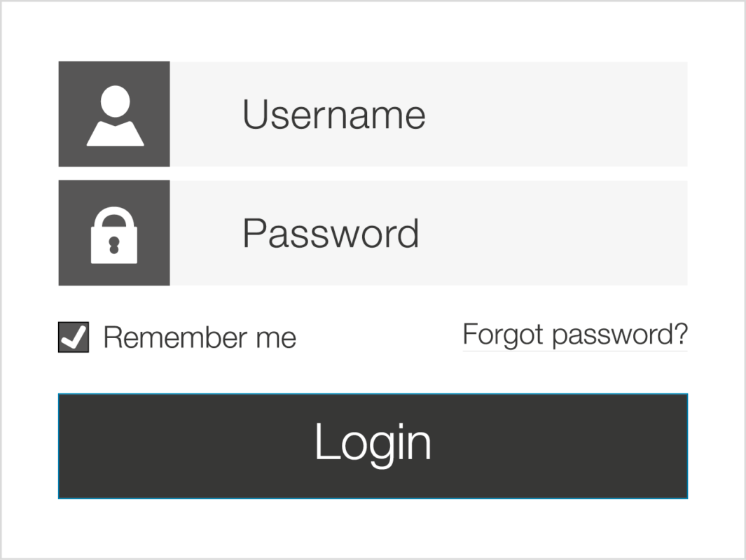Click the padlock icon
746x560 pixels.
coord(114,234)
